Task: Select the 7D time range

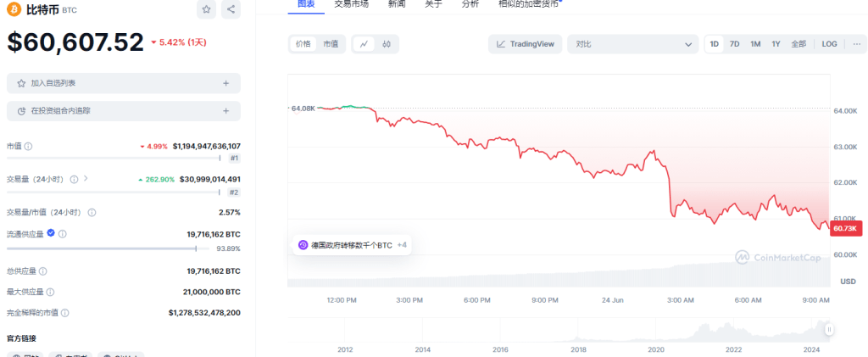Action: click(x=735, y=44)
